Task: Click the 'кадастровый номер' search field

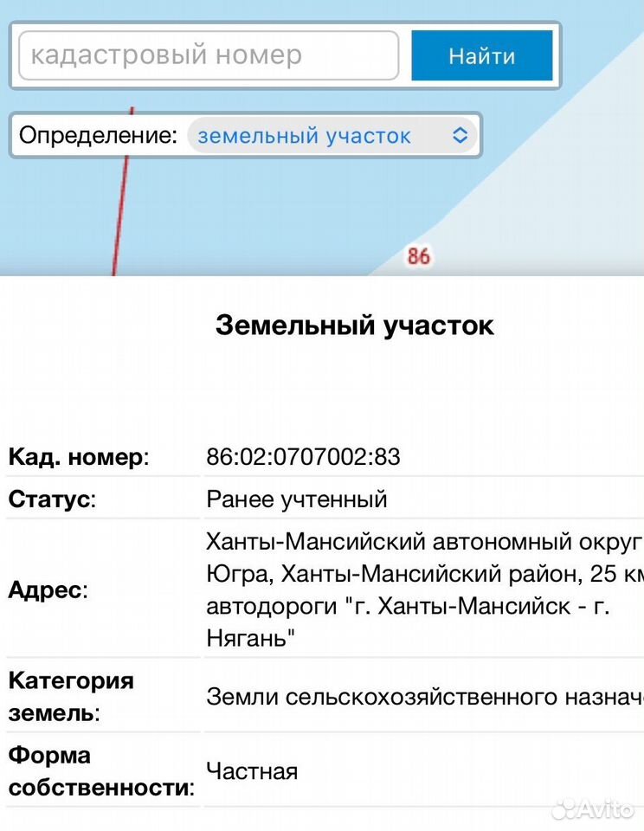Action: point(209,55)
